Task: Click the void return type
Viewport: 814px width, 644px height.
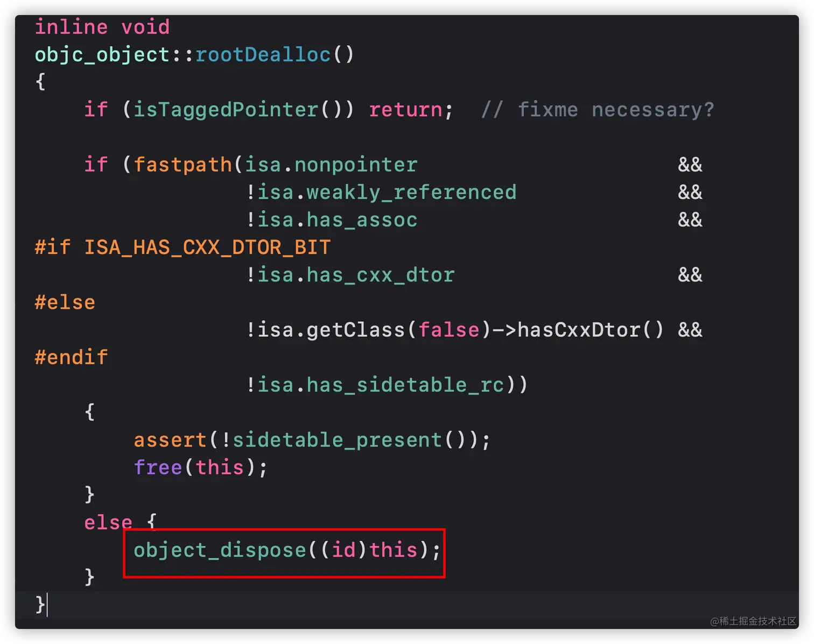Action: pos(145,27)
